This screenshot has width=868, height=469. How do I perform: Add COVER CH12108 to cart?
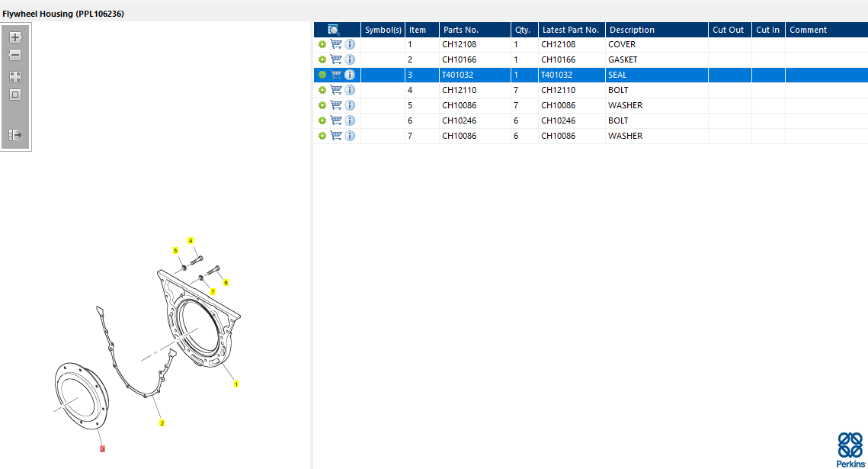[336, 44]
